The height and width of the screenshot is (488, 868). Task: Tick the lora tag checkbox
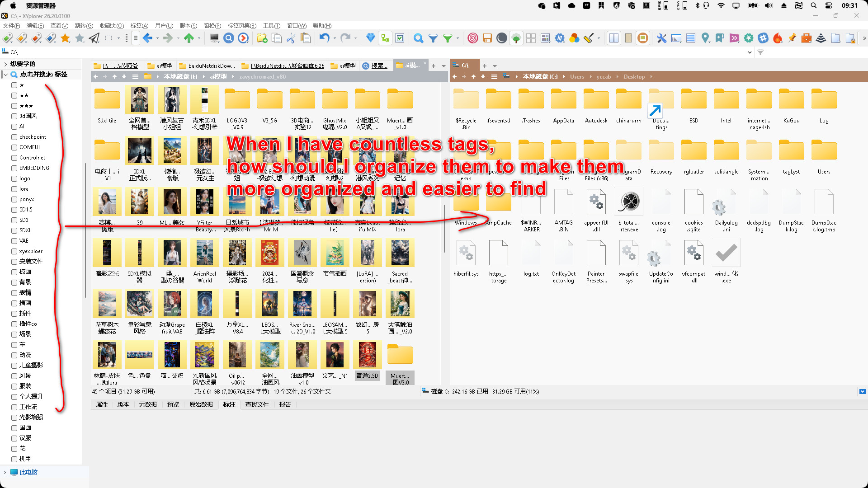(14, 189)
